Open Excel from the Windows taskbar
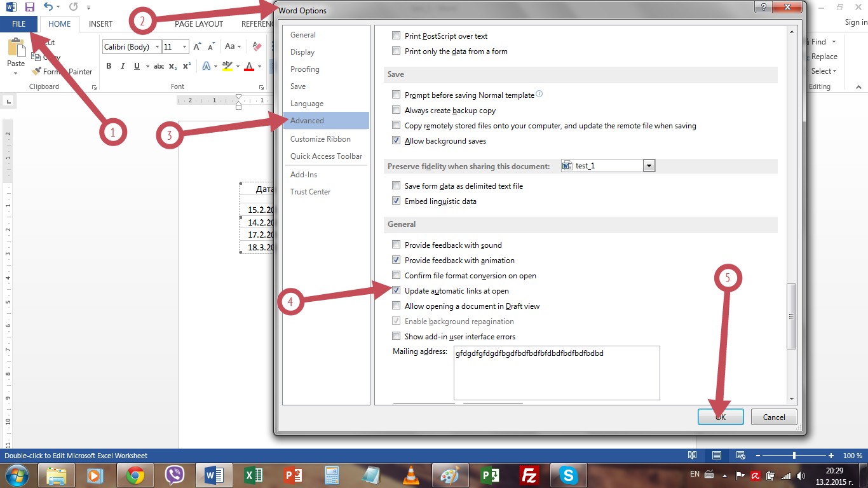The height and width of the screenshot is (488, 868). tap(254, 475)
